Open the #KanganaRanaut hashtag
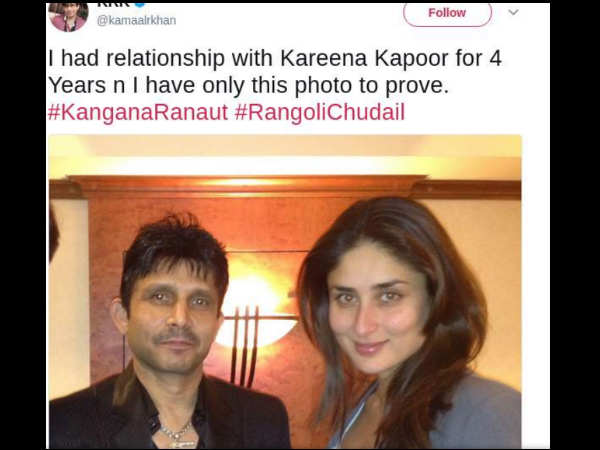 pos(138,112)
